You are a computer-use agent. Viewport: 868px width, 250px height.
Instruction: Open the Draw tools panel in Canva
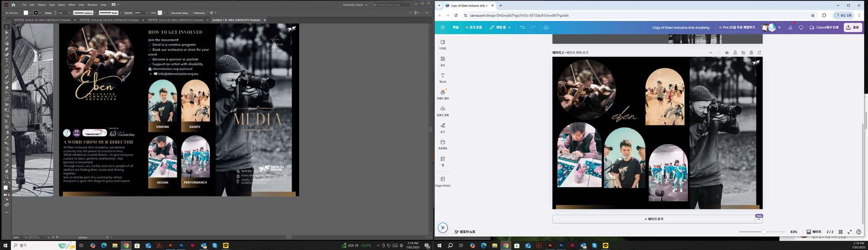point(443,128)
